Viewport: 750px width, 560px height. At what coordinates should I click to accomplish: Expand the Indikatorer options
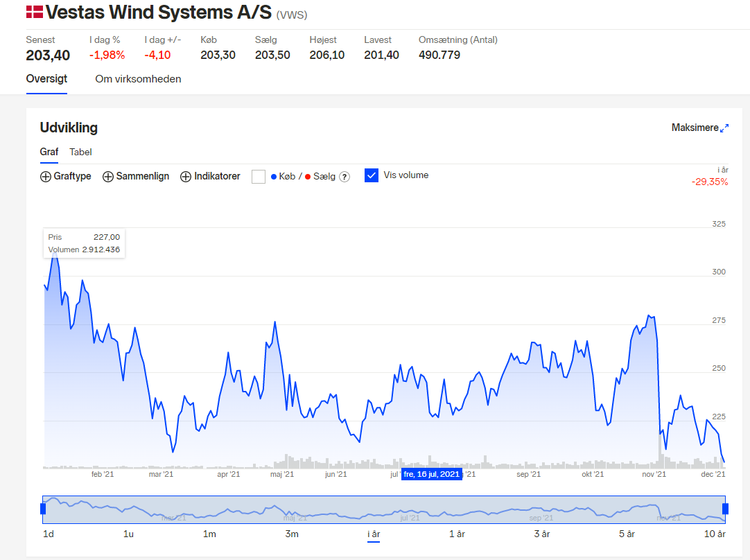210,177
